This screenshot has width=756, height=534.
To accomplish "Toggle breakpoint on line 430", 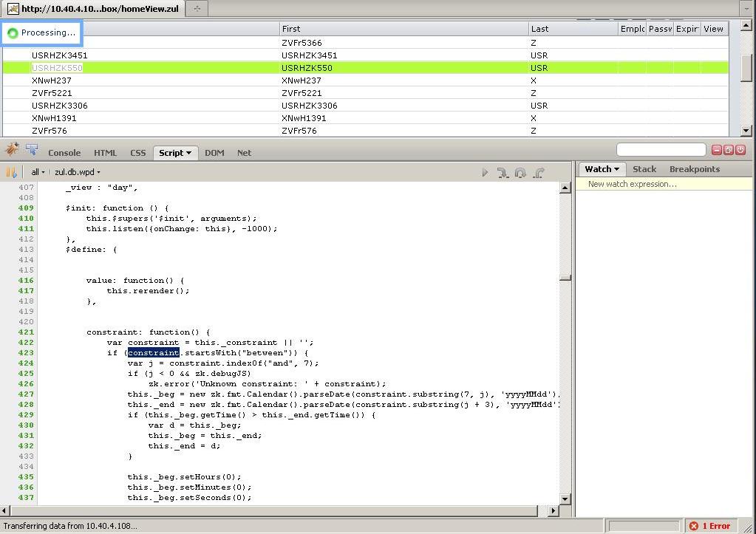I will (26, 425).
